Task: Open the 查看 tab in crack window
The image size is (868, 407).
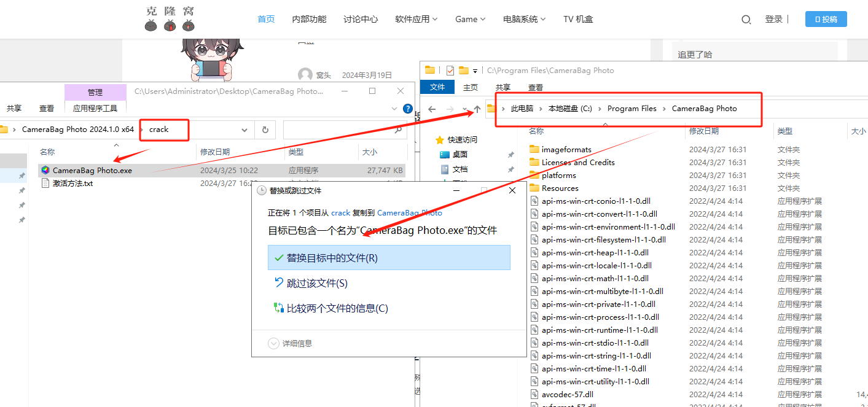Action: click(47, 108)
